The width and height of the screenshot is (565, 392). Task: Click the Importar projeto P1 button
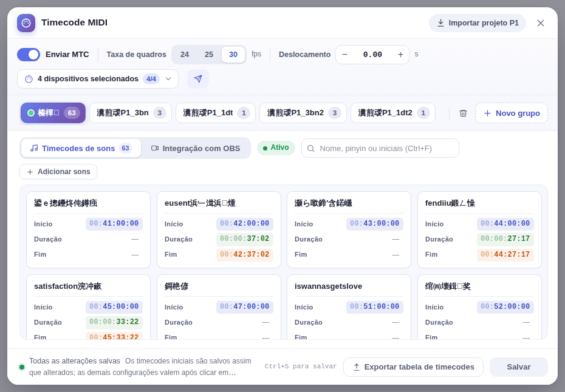478,23
